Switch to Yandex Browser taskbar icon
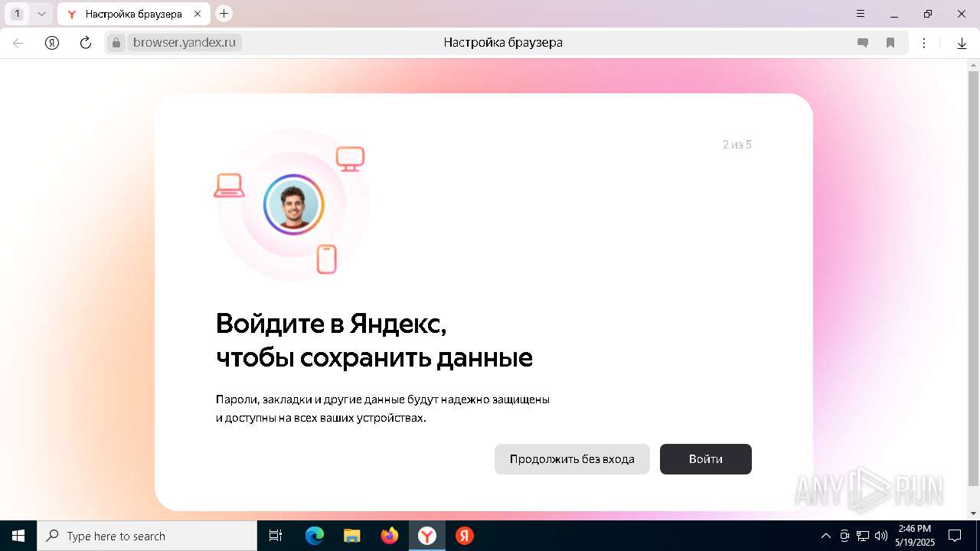The height and width of the screenshot is (551, 980). [426, 536]
